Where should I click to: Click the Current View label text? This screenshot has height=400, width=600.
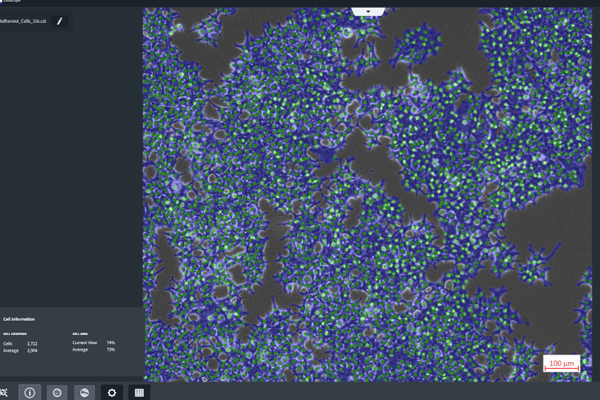(85, 343)
